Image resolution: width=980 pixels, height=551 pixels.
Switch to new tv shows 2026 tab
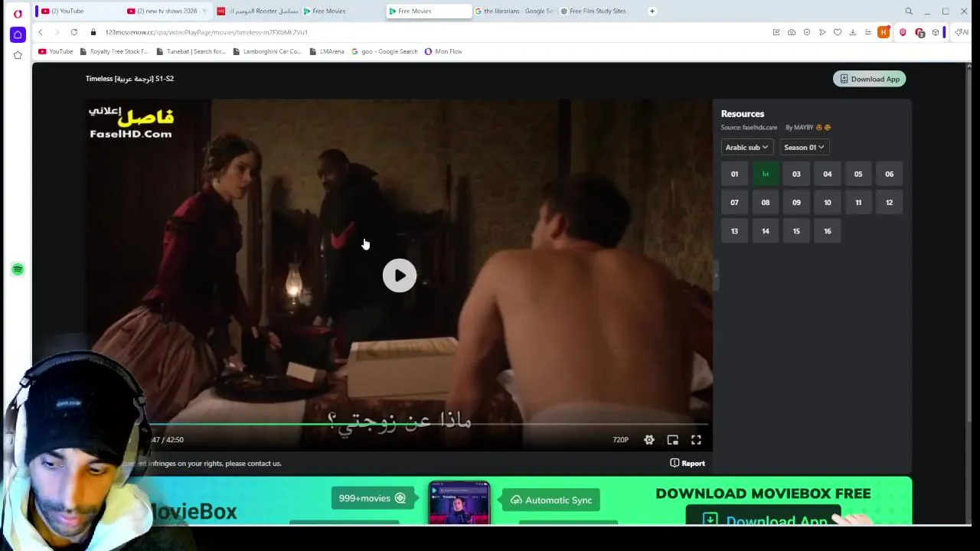coord(165,11)
